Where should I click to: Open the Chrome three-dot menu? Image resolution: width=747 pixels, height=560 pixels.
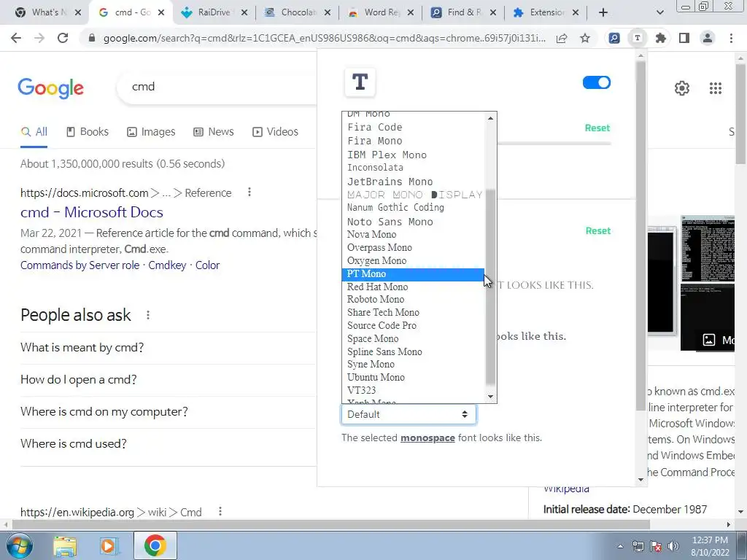(731, 38)
